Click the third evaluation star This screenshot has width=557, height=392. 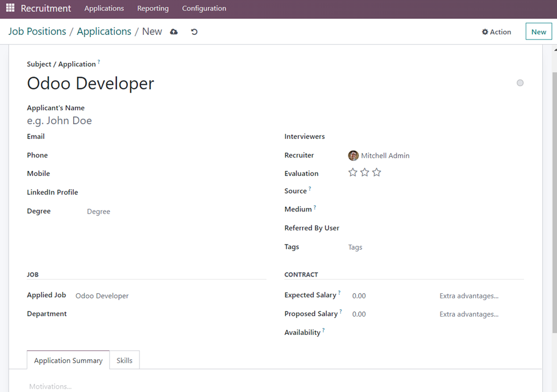[376, 173]
